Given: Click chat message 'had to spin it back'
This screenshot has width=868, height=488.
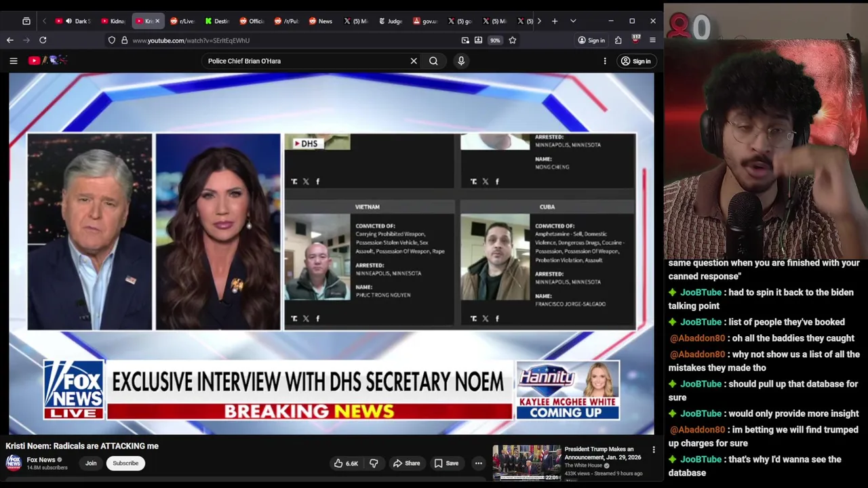Looking at the screenshot, I should point(761,299).
